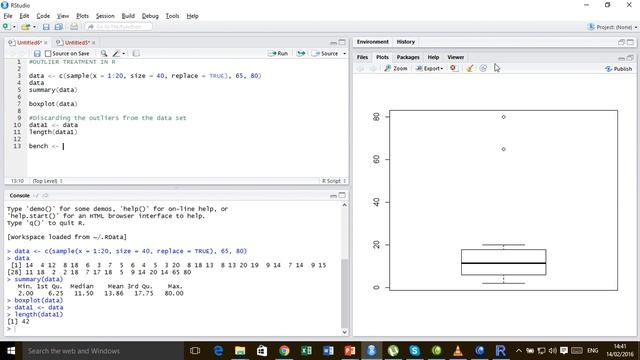Open Excel from the taskbar

(306, 351)
